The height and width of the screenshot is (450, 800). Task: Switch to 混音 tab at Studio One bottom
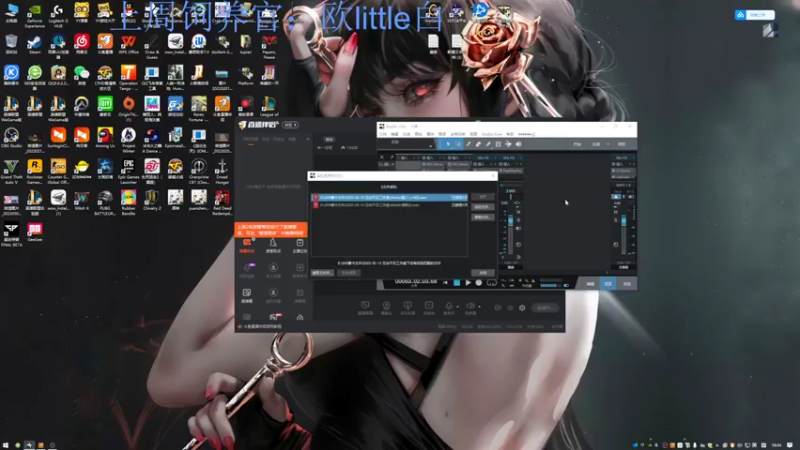[x=608, y=284]
